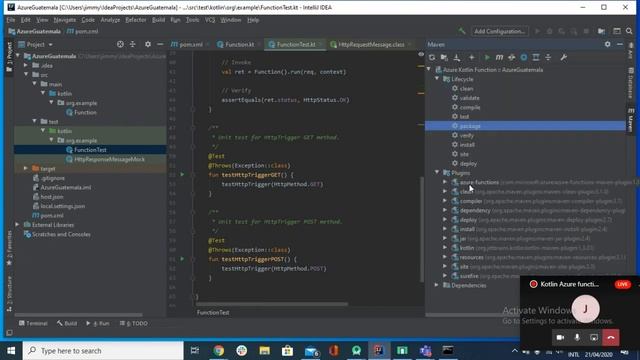The image size is (640, 360).
Task: Open the File menu
Action: coord(11,20)
